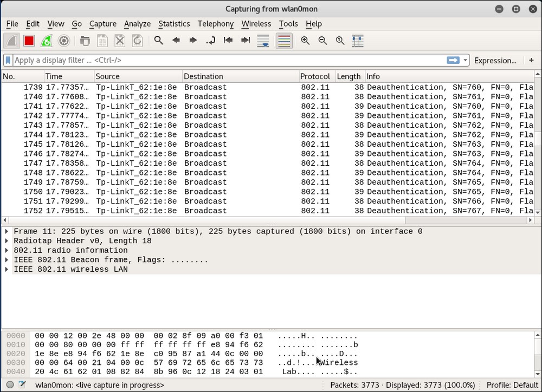Screen dimensions: 542x392
Task: Open the Help menu
Action: coord(313,24)
